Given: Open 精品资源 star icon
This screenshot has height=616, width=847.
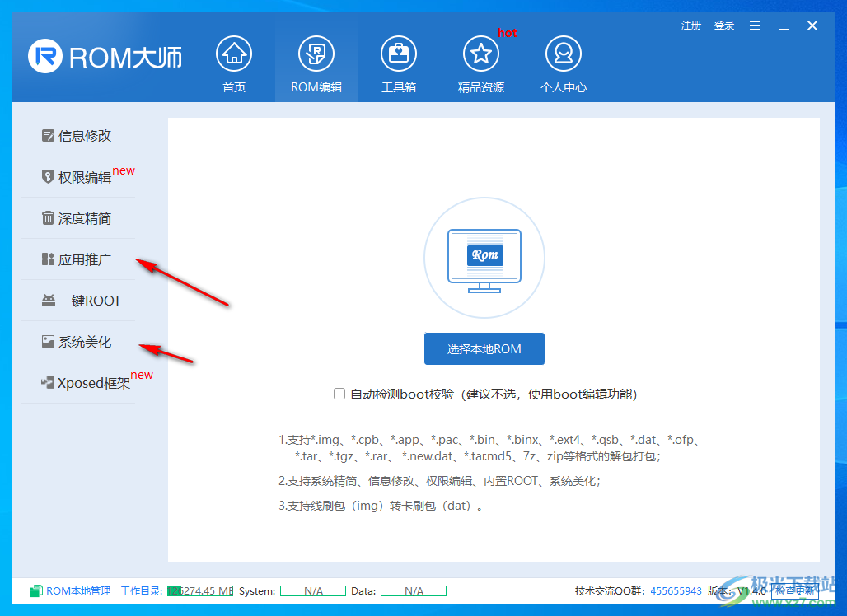Looking at the screenshot, I should pos(480,54).
